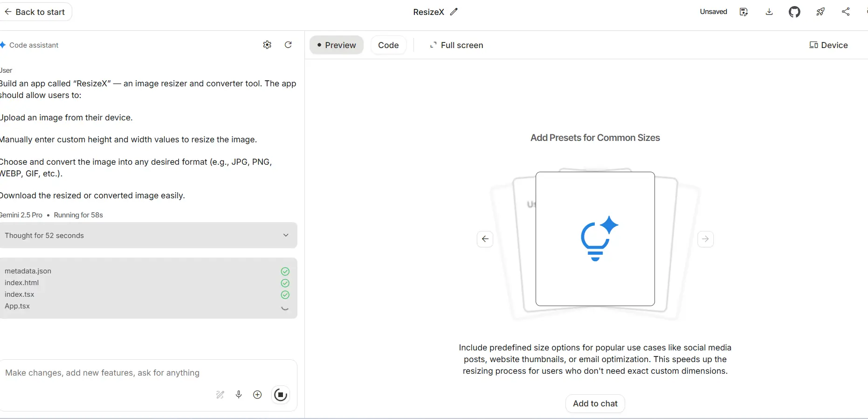Click the Back to start button
This screenshot has height=419, width=868.
tap(35, 12)
